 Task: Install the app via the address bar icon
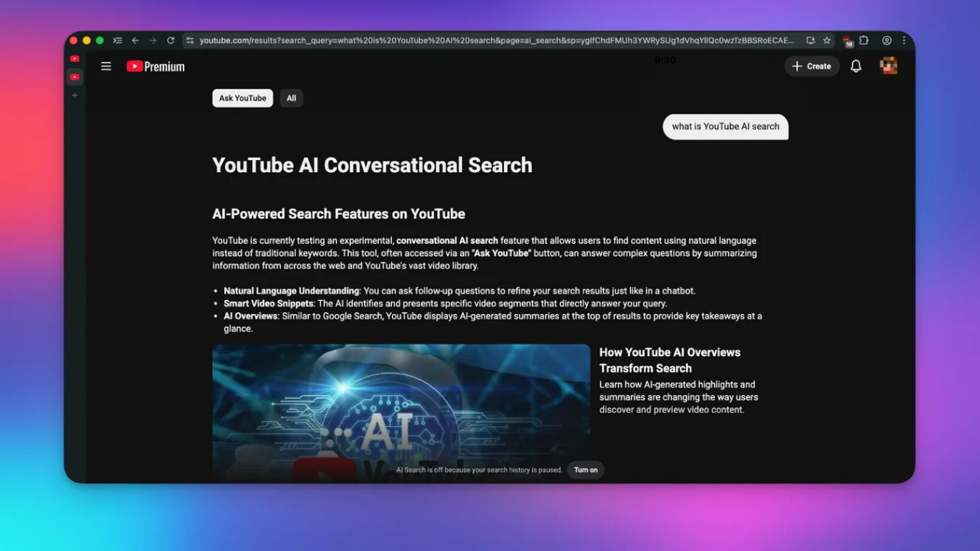tap(810, 41)
